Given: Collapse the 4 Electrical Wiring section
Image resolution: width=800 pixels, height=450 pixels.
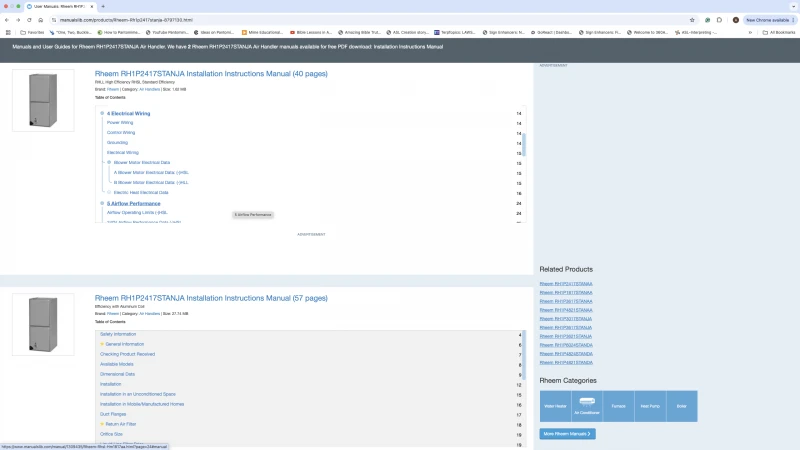Looking at the screenshot, I should point(102,113).
